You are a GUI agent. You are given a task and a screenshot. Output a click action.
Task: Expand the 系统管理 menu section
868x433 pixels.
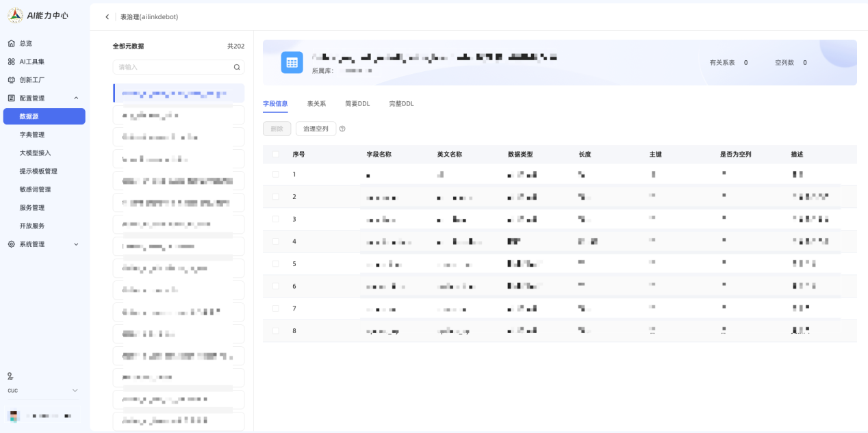(76, 244)
